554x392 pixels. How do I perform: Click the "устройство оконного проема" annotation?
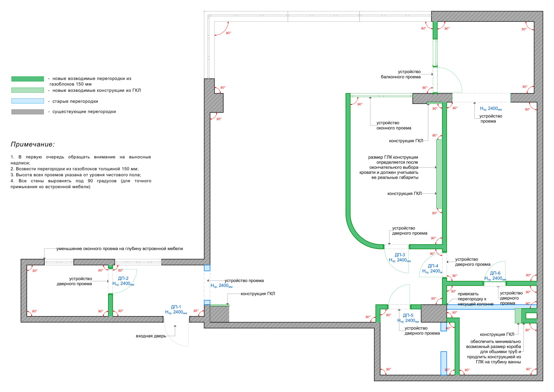point(394,125)
